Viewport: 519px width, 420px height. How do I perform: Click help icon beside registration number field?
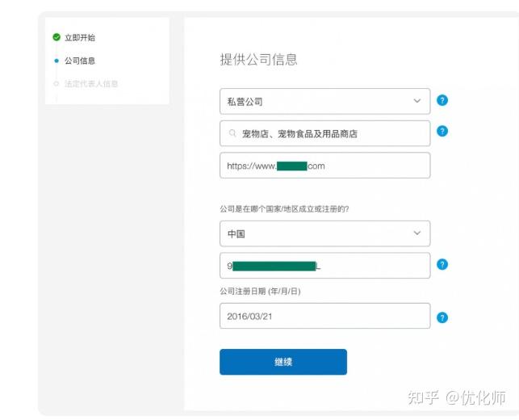tap(442, 265)
